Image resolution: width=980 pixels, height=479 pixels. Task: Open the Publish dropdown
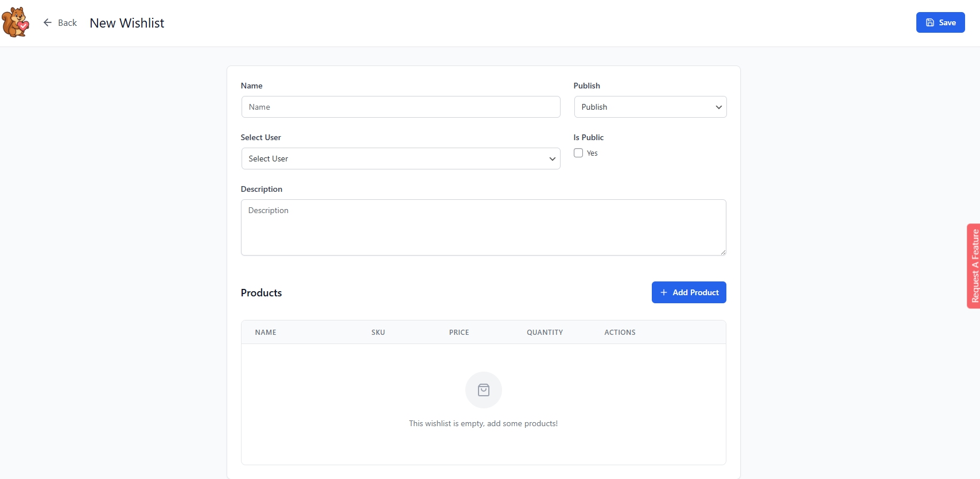[x=650, y=107]
